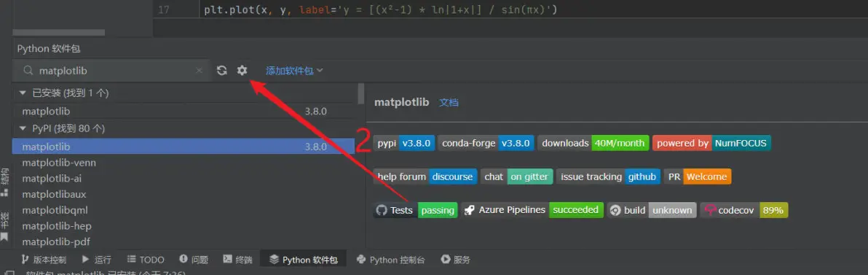Open the 终端 tool window
The image size is (868, 275).
(x=237, y=260)
